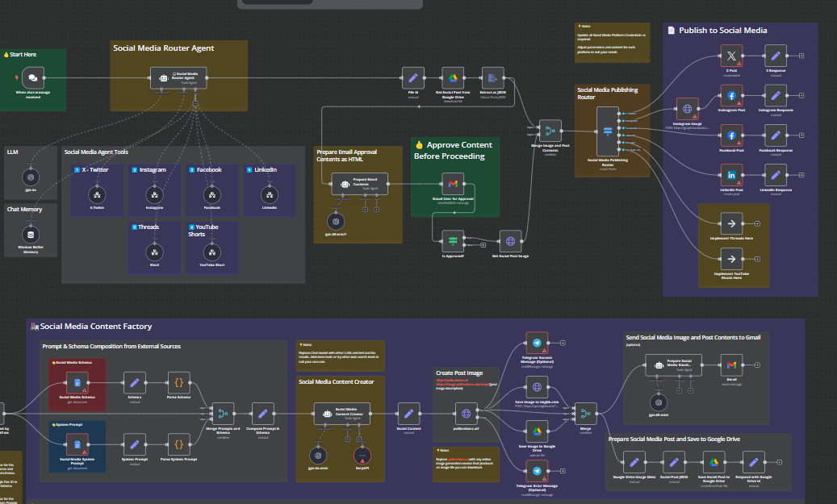Select the LinkedIn Post node
The height and width of the screenshot is (504, 837).
(x=730, y=175)
